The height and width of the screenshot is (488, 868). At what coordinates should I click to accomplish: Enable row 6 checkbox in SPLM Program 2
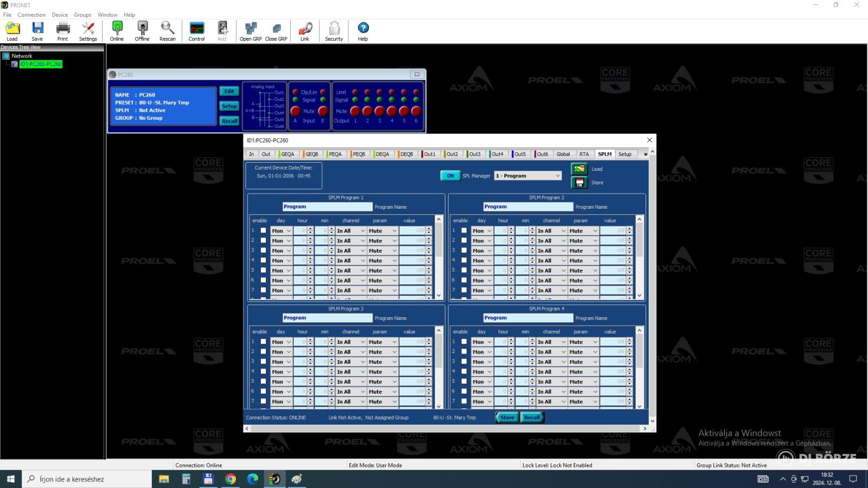pyautogui.click(x=464, y=280)
